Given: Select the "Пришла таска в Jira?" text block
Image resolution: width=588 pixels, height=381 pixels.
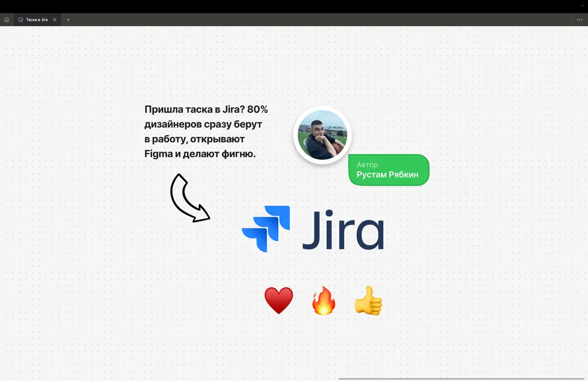Looking at the screenshot, I should pyautogui.click(x=206, y=131).
